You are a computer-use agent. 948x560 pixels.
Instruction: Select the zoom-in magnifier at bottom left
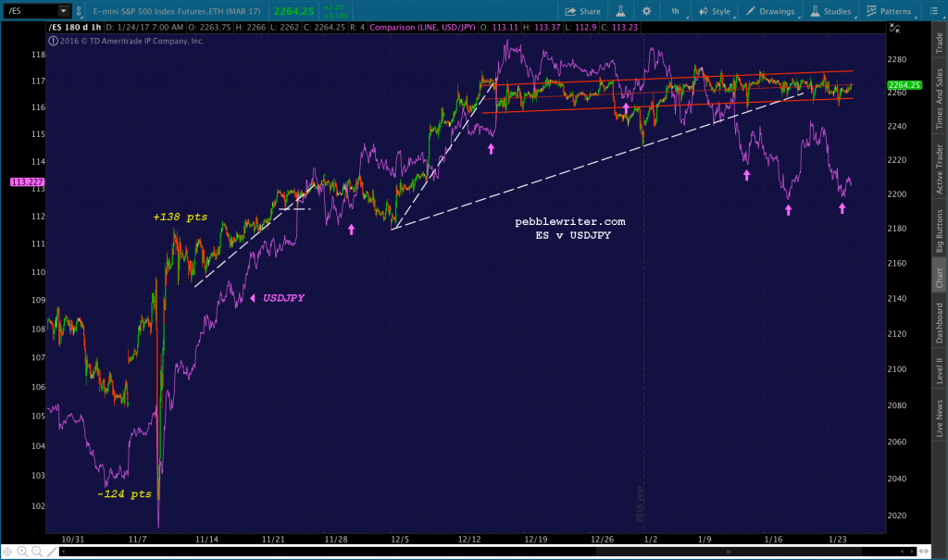[x=22, y=552]
